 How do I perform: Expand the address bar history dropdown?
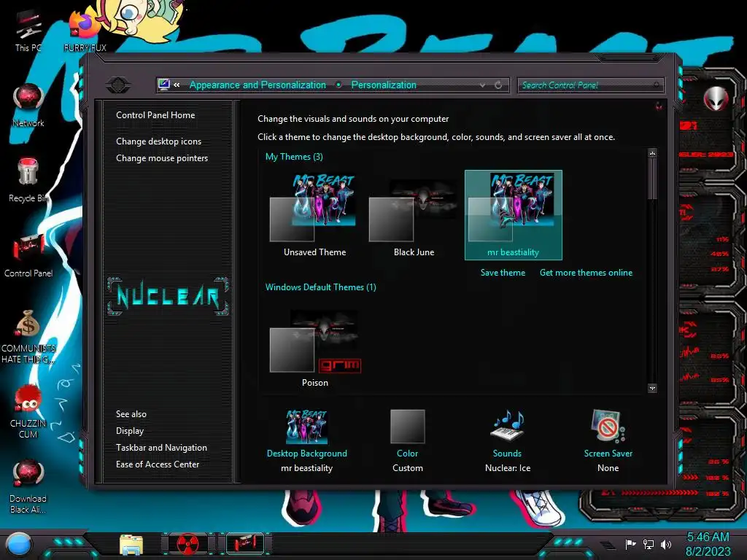pos(483,85)
